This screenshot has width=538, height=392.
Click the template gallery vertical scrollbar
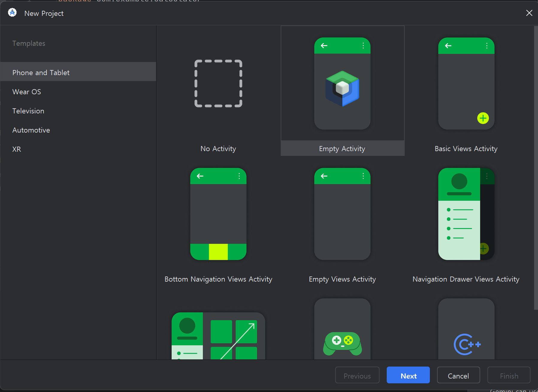(x=536, y=168)
